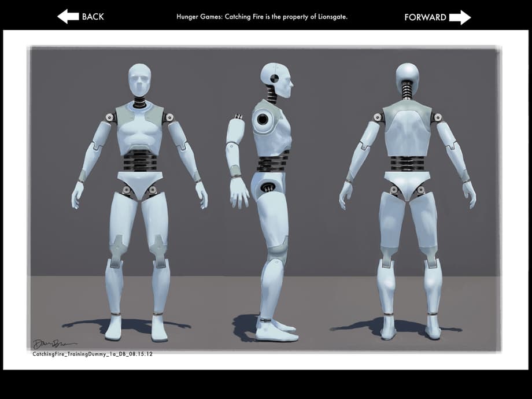Click the side-view dummy's head profile
Viewport: 532px width, 399px height.
coord(278,79)
